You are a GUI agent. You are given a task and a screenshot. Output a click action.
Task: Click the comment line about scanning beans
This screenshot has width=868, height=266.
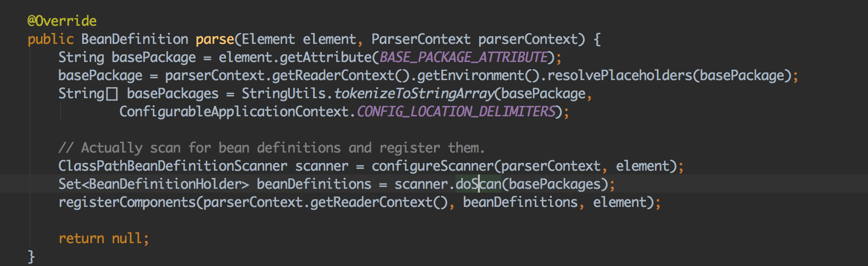271,148
